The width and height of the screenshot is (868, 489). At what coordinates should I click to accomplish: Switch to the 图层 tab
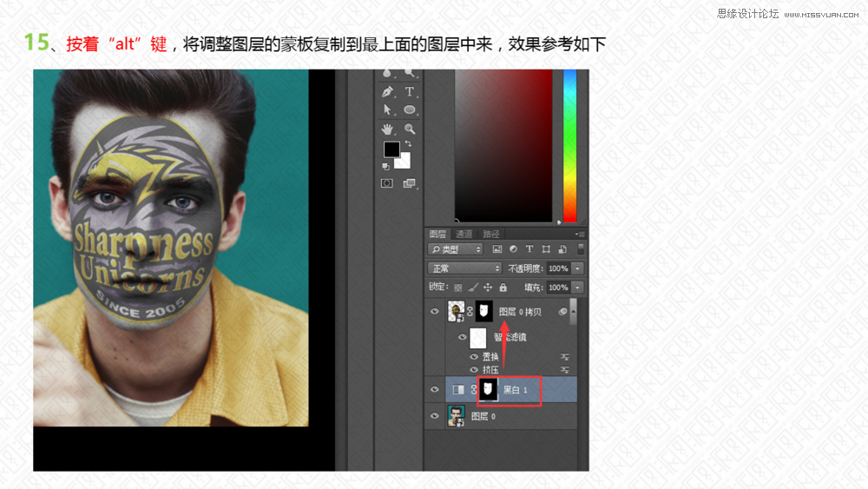click(x=437, y=235)
